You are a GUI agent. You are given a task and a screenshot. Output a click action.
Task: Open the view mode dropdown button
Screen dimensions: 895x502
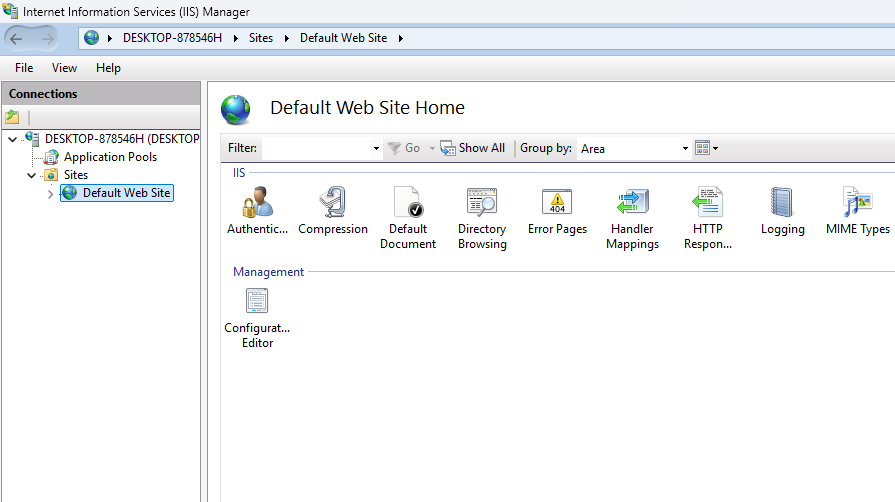(707, 148)
